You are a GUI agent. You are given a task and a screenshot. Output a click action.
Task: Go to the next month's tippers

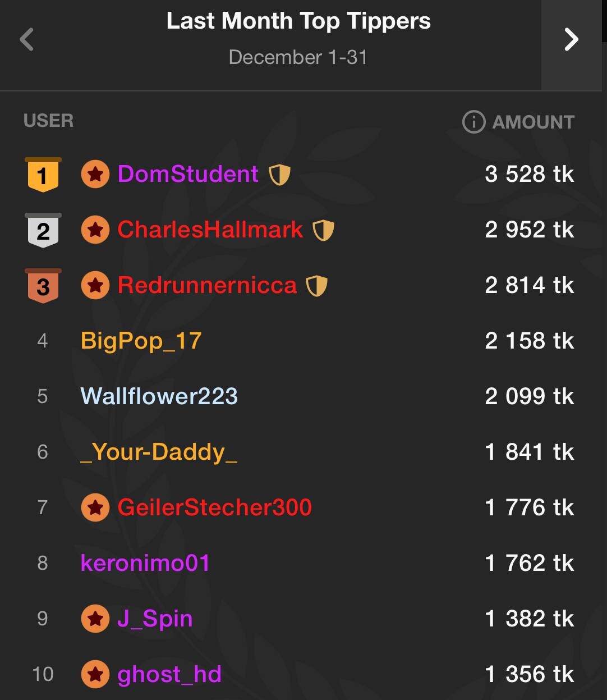[571, 39]
